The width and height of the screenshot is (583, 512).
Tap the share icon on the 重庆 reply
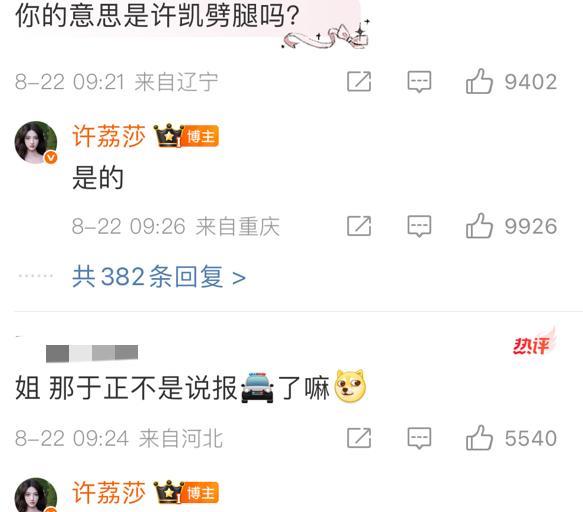[359, 226]
